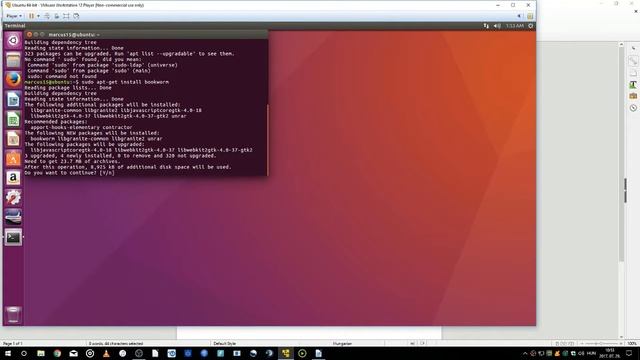Open LibreOffice sidebar settings at the top
Screen dimensions: 640x360
633,48
